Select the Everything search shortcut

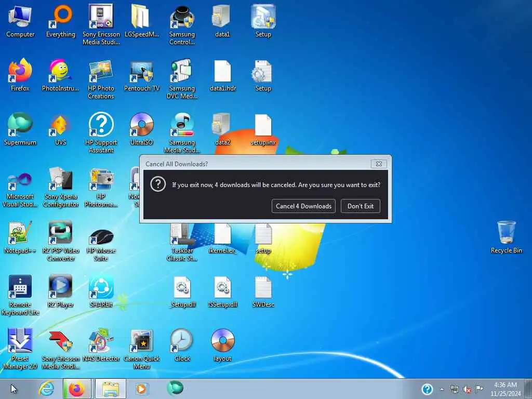coord(61,21)
